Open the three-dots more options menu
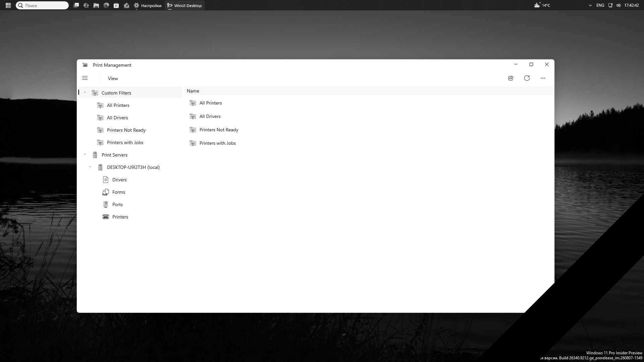 (543, 78)
